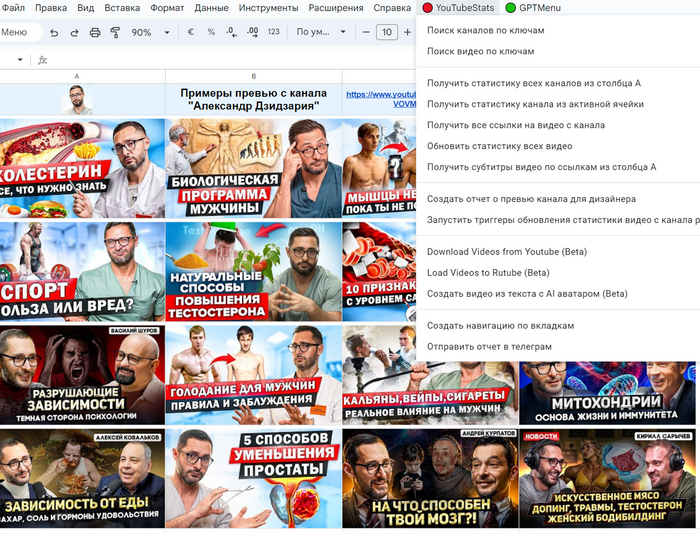Click the 'Меню' search box
Image resolution: width=700 pixels, height=533 pixels.
tap(21, 32)
